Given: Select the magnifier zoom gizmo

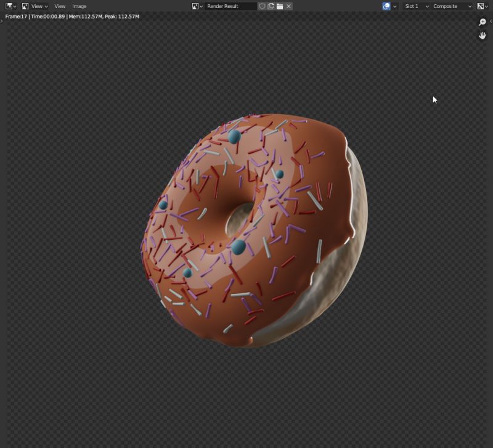Looking at the screenshot, I should pos(481,22).
